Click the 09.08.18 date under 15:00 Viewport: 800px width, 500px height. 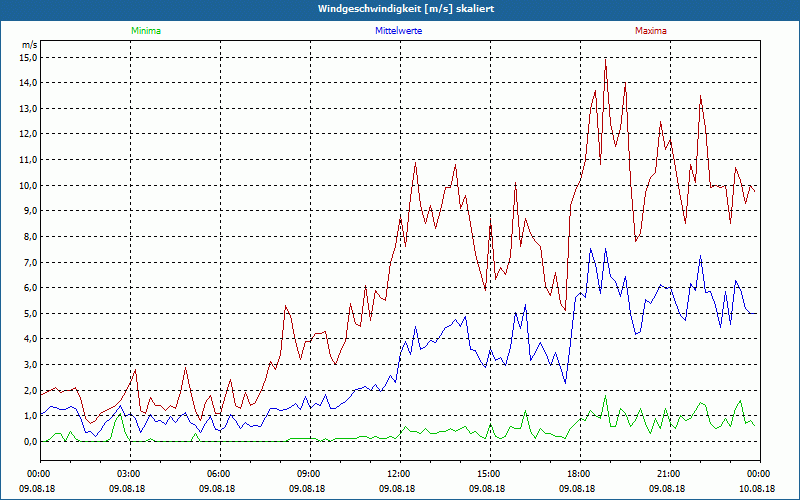(487, 488)
